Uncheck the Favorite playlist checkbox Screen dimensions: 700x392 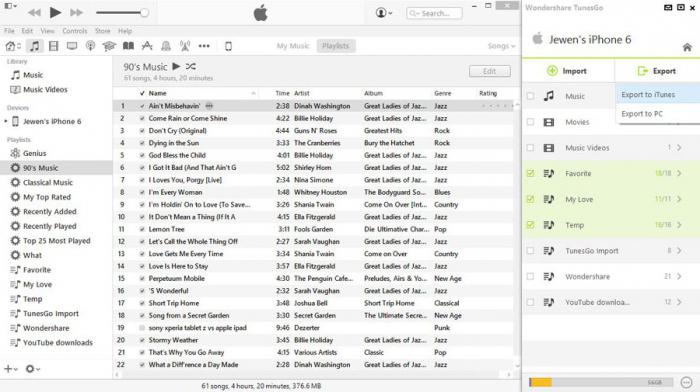[530, 173]
